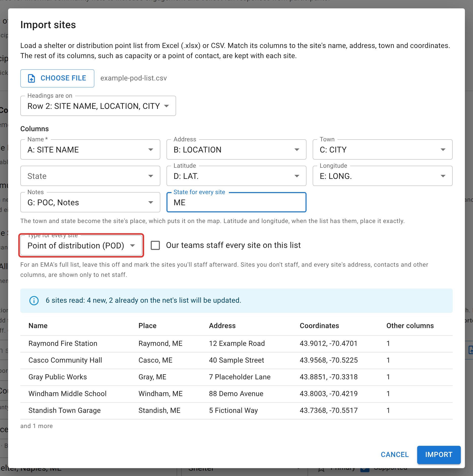Click coordinates 43.9568, -70.5225
Image resolution: width=473 pixels, height=476 pixels.
pos(329,360)
